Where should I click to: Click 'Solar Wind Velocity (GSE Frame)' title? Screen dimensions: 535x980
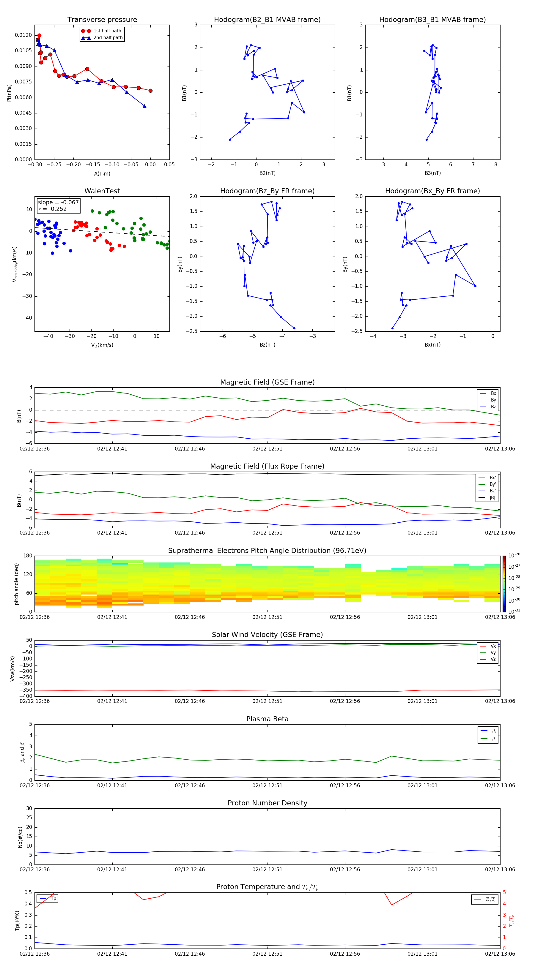pos(267,635)
